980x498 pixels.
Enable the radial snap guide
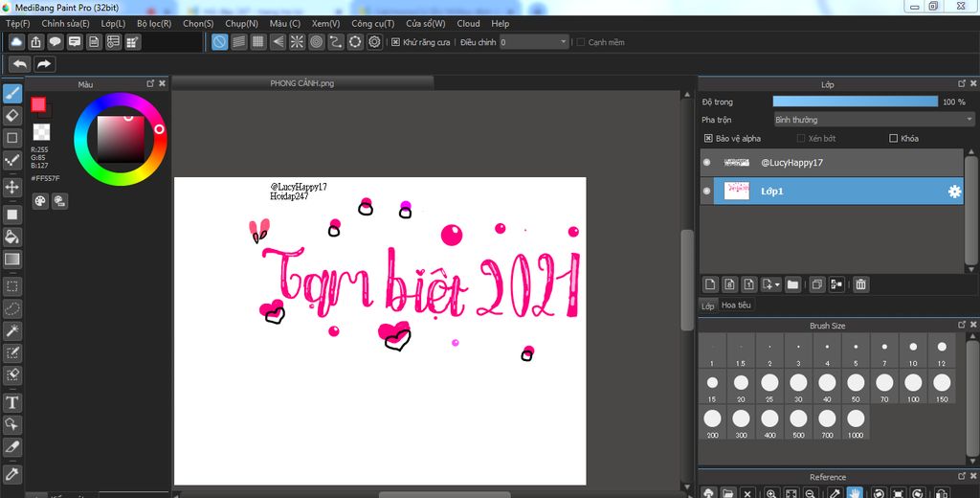[297, 42]
